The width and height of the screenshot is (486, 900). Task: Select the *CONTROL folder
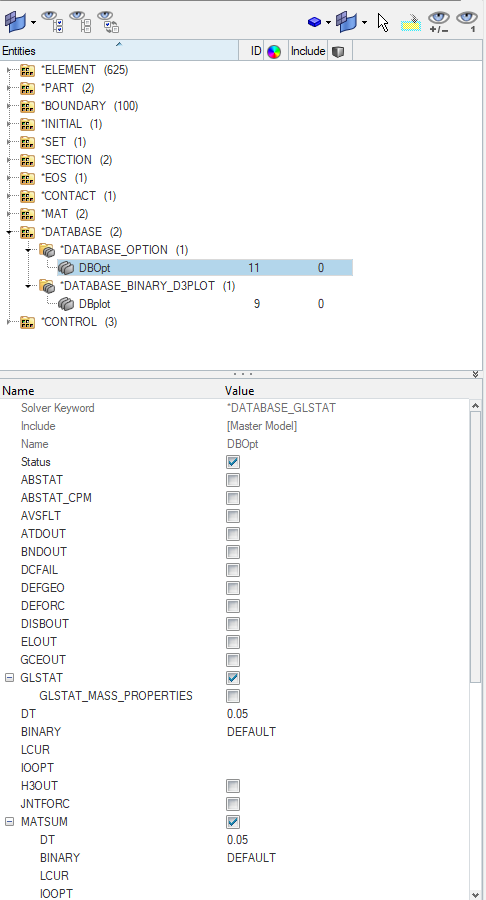coord(71,321)
